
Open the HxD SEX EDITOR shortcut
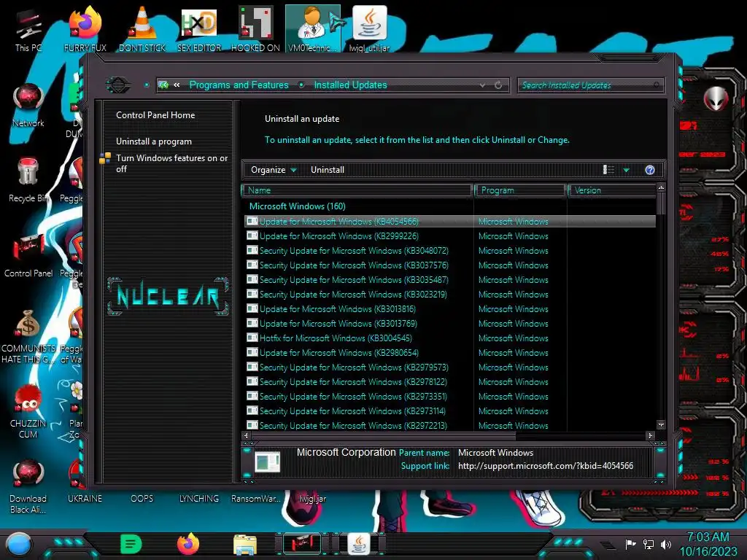pos(199,29)
